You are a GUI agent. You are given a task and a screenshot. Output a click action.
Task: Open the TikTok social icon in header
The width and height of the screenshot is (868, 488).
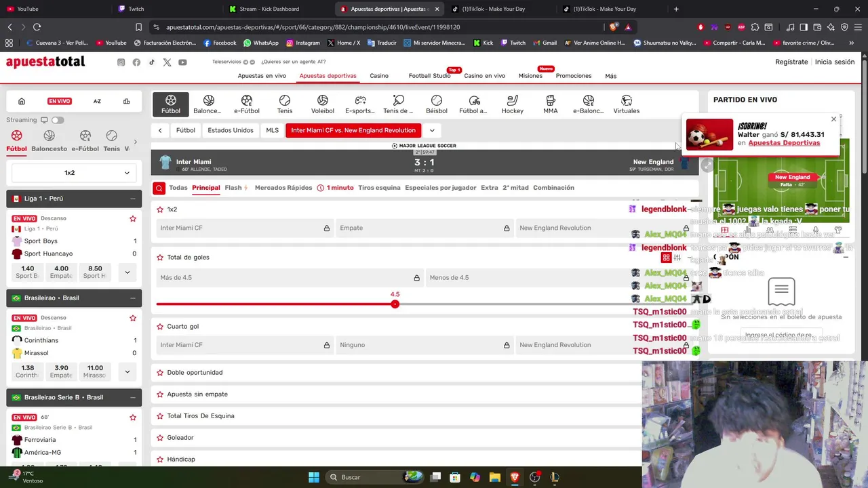[152, 62]
